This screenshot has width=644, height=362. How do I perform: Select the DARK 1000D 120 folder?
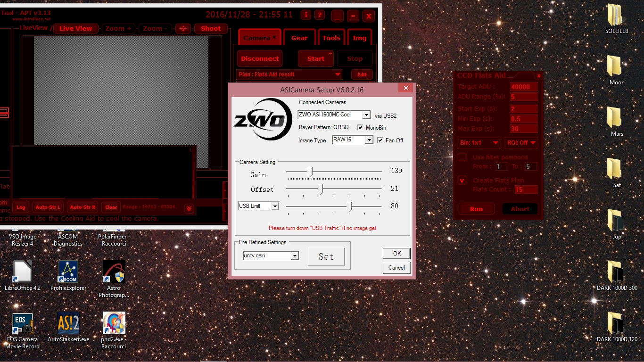tap(617, 327)
